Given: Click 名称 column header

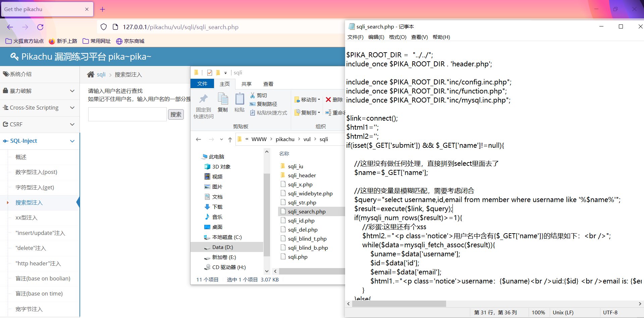Looking at the screenshot, I should (284, 154).
